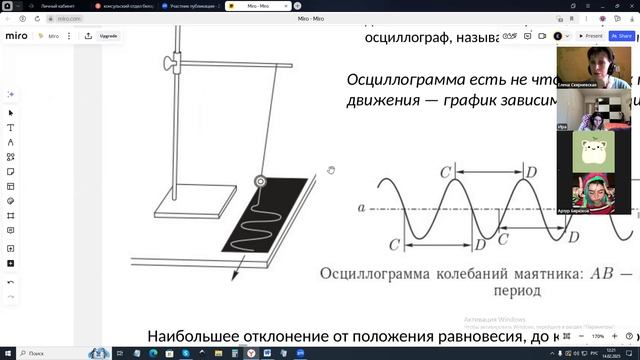Open the Word app on the taskbar

tap(267, 353)
